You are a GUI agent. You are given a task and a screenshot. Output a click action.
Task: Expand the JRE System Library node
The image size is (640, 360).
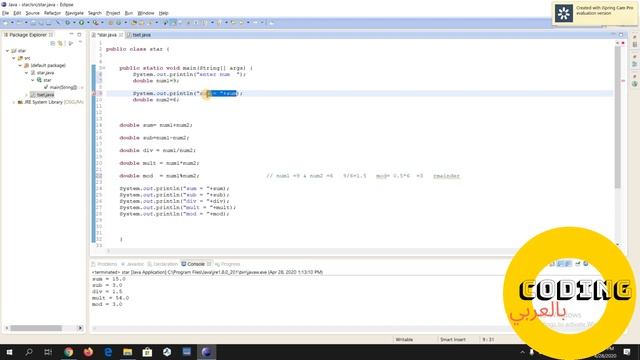pos(14,102)
